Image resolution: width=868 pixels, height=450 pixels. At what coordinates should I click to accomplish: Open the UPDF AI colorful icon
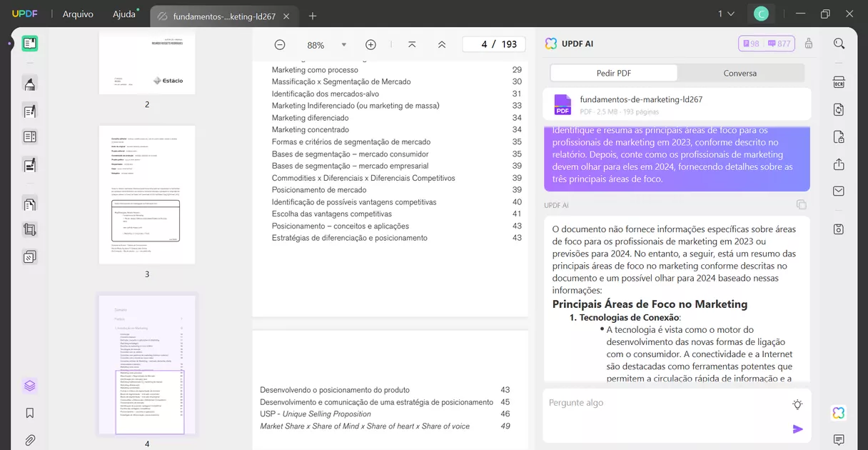click(839, 413)
